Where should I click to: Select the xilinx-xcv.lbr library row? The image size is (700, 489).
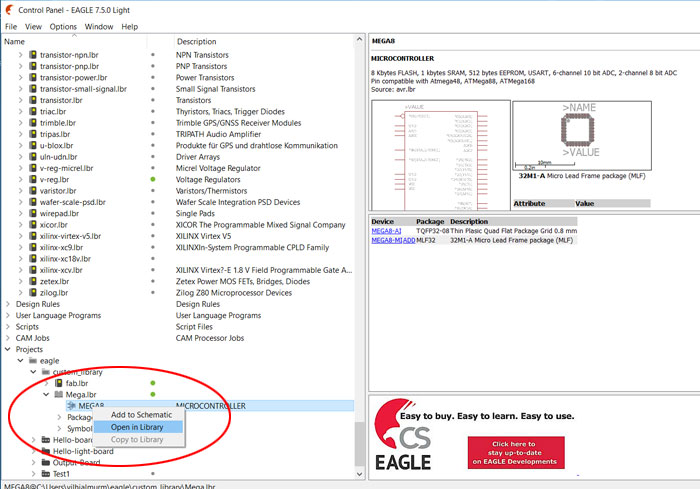178,270
